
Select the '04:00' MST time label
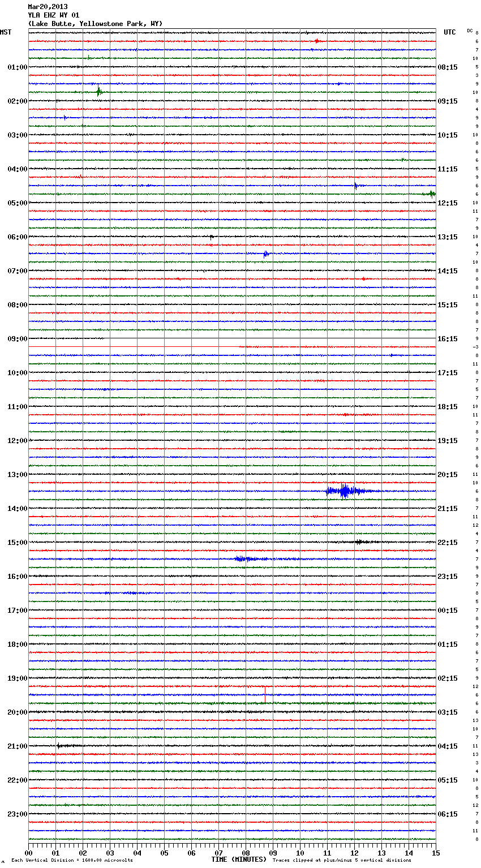click(18, 169)
